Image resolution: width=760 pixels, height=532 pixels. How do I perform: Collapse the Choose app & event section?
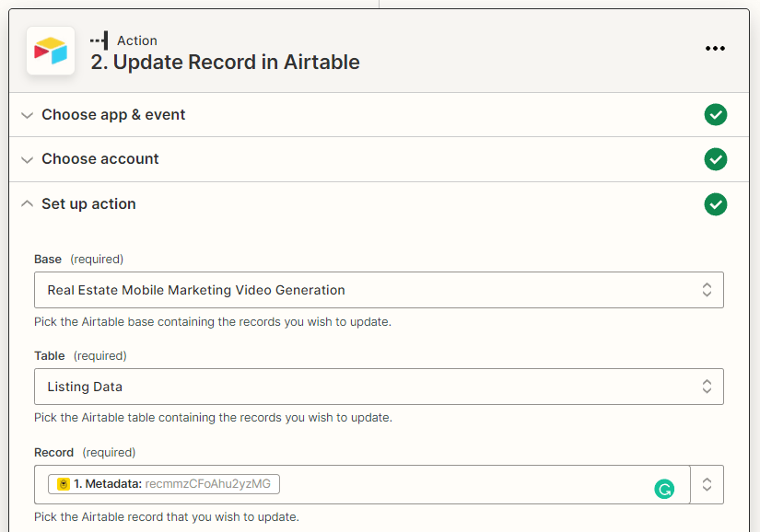click(x=27, y=114)
